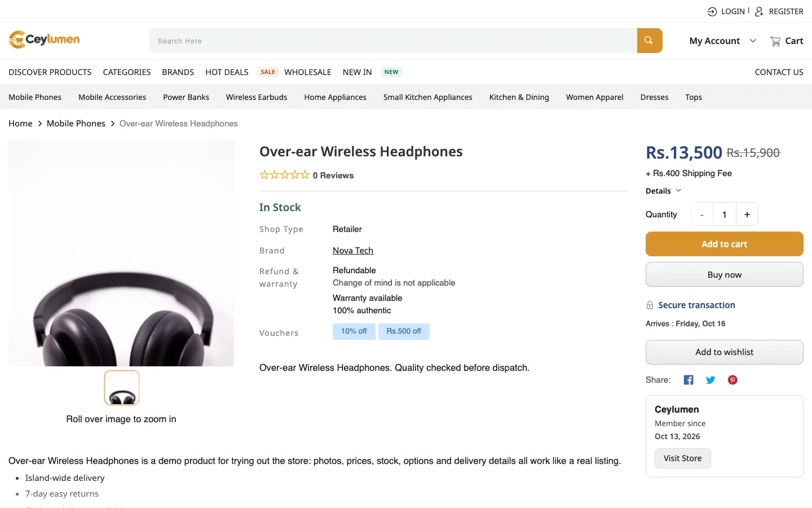Click the Search Here input box

(393, 41)
